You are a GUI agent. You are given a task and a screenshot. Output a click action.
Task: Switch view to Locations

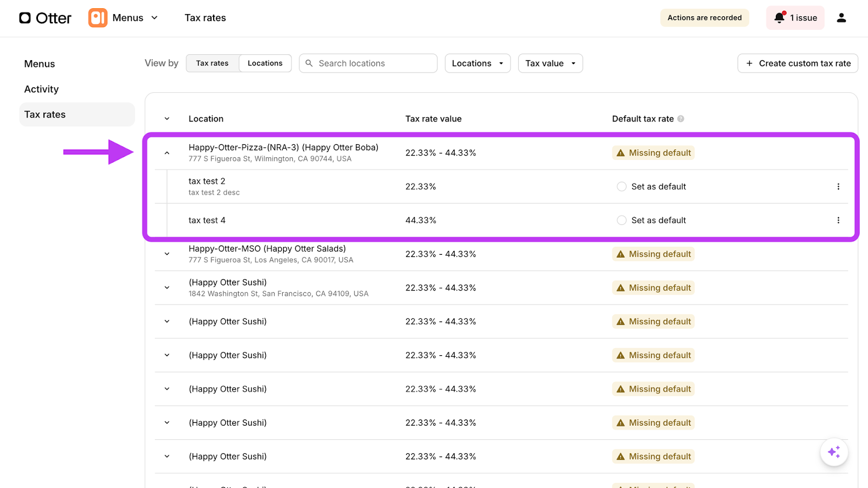(x=265, y=63)
